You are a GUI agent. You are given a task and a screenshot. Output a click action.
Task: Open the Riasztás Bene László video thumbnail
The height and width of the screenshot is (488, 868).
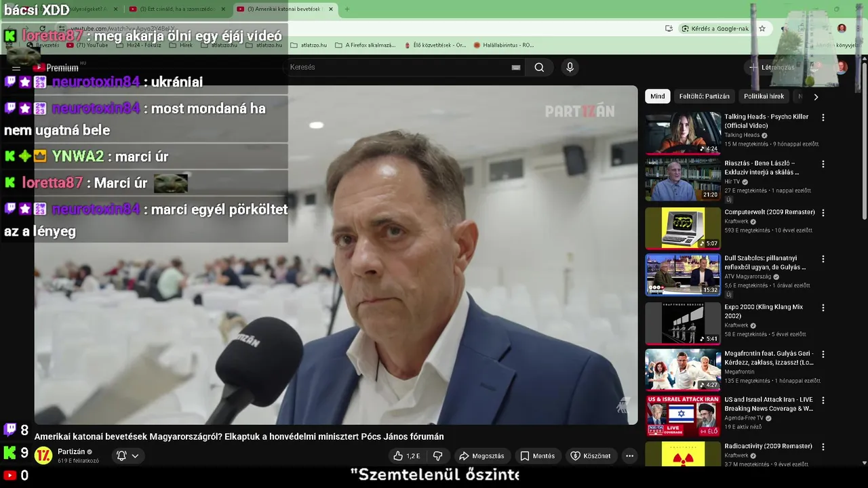click(683, 180)
